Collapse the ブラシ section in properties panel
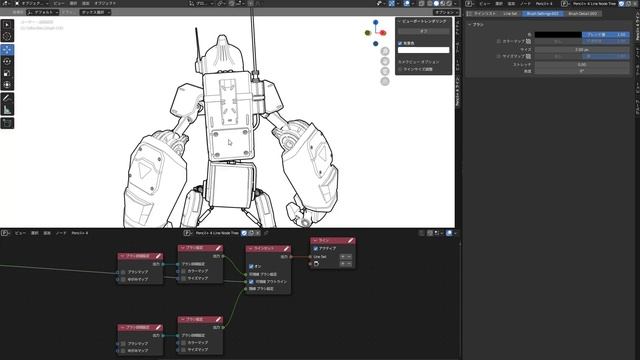The image size is (640, 360). (x=469, y=25)
